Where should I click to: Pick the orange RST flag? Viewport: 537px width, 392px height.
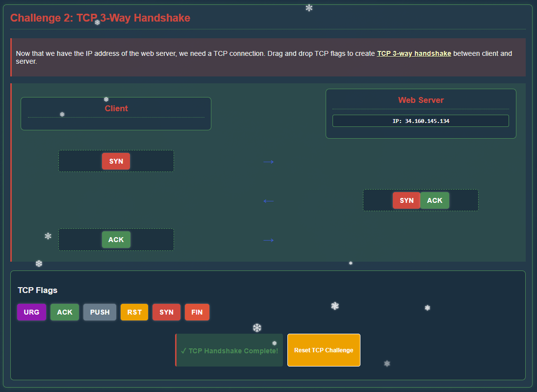click(x=134, y=312)
